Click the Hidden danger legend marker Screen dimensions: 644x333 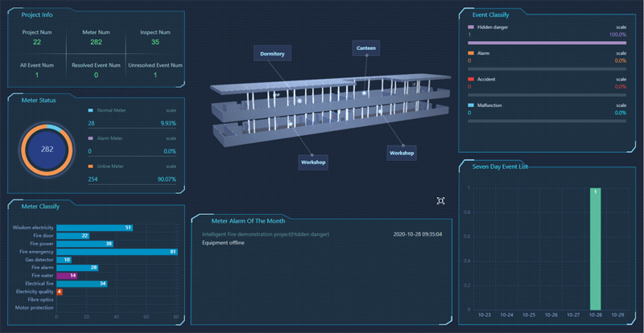pyautogui.click(x=471, y=27)
